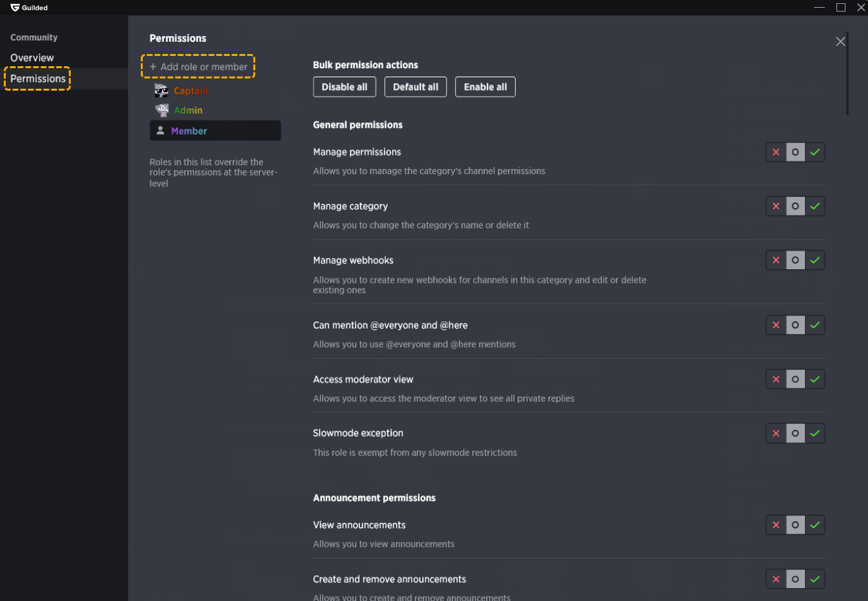Set Access moderator view to default circle

[795, 379]
